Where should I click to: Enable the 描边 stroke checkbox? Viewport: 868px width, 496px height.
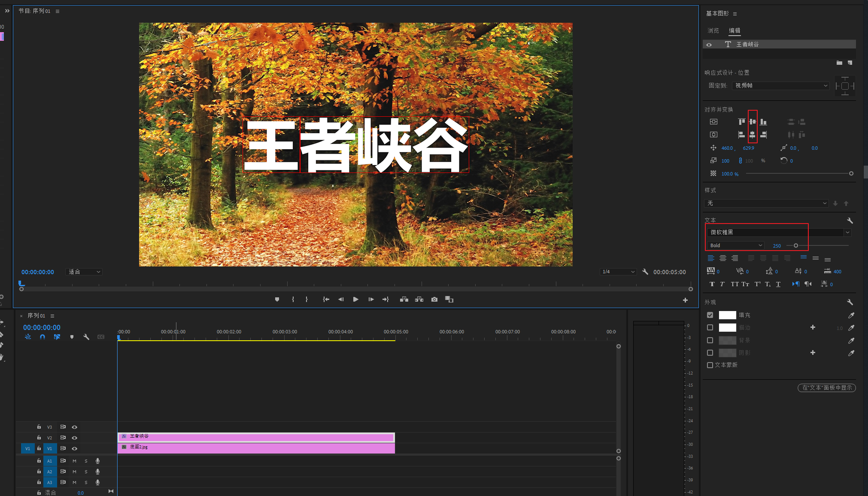[x=710, y=328]
